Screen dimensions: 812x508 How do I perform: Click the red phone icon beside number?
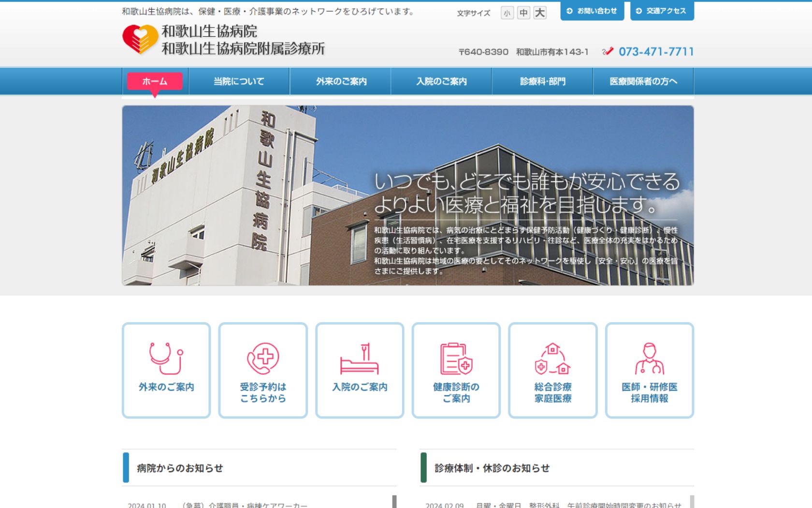click(x=608, y=51)
